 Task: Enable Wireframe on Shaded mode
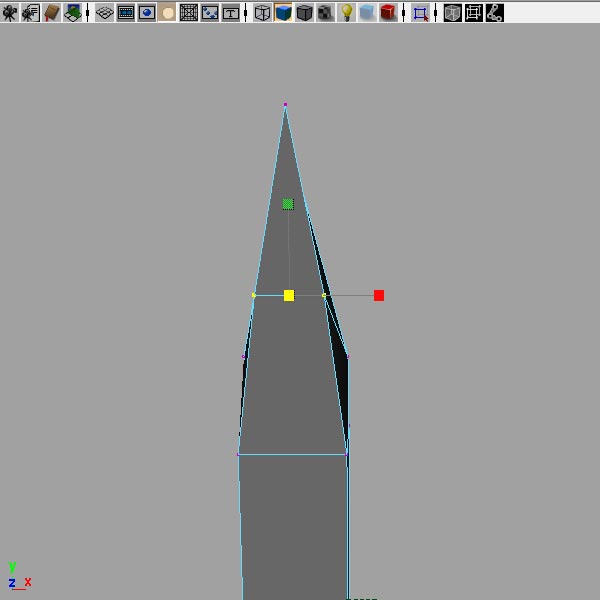tap(305, 13)
